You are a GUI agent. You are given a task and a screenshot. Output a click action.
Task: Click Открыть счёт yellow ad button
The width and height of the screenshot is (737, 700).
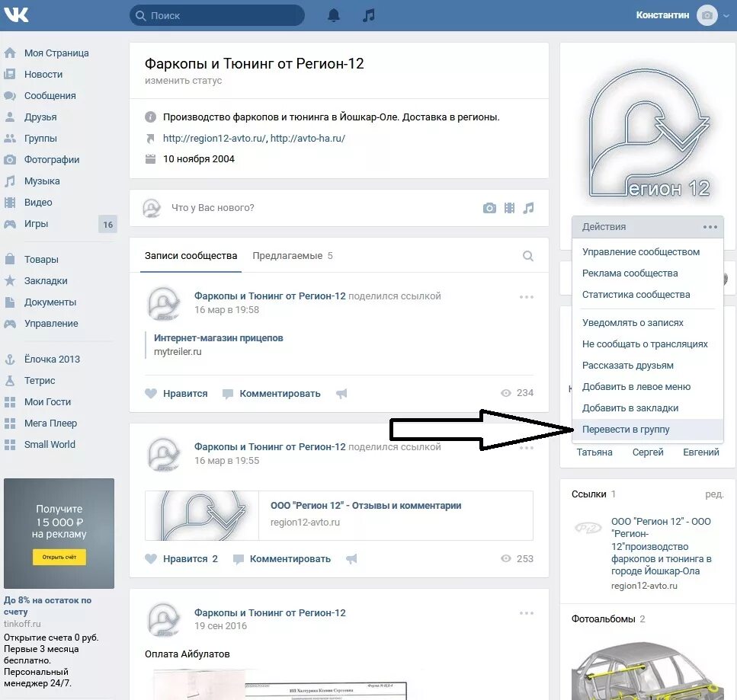coord(59,557)
